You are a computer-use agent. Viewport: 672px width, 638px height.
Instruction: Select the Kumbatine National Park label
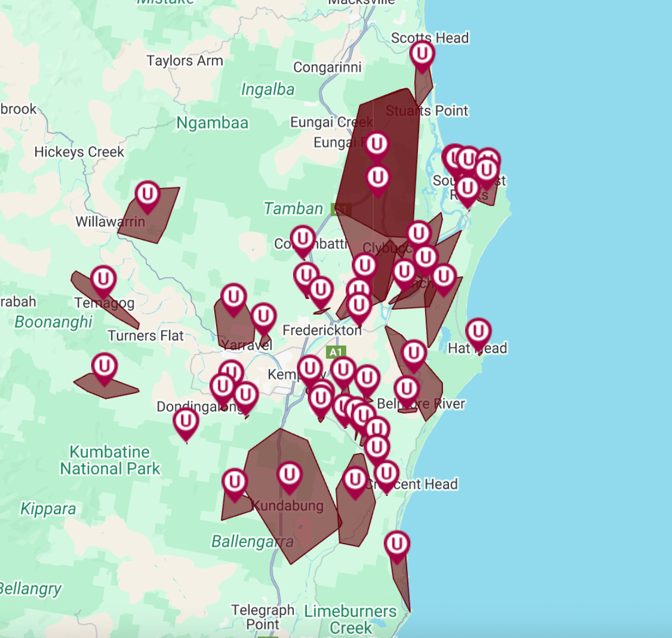tap(110, 460)
